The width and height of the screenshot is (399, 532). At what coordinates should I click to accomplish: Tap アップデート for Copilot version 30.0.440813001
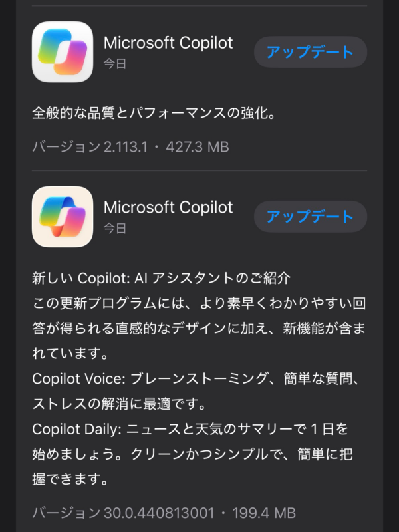coord(311,217)
